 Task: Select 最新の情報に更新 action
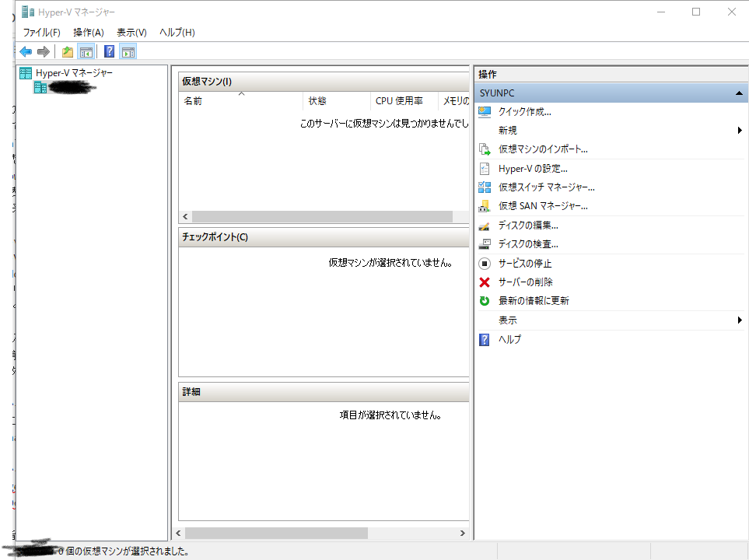pos(534,301)
